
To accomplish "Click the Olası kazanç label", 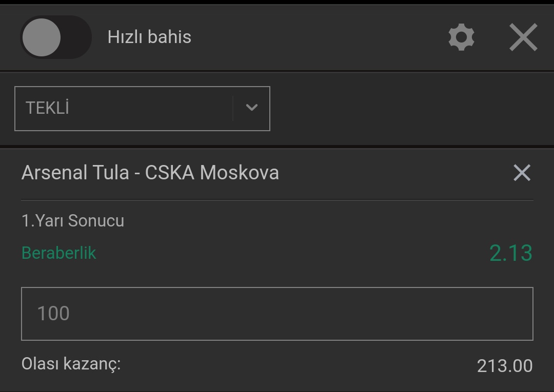I will coord(71,364).
